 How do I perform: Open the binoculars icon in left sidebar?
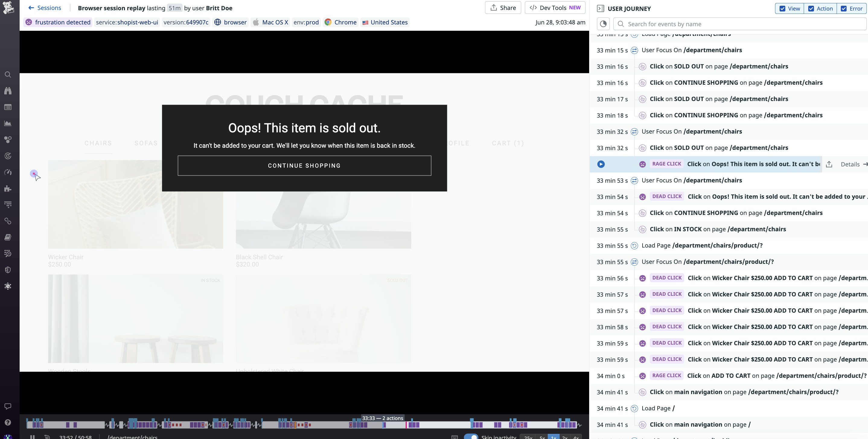[8, 91]
